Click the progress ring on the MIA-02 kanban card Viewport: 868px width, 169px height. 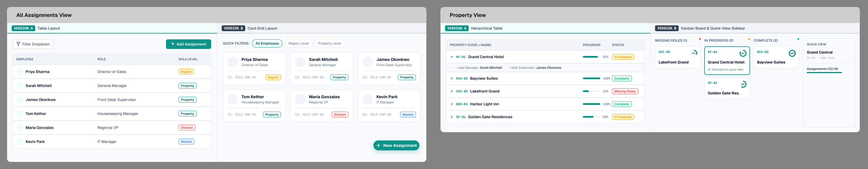[x=792, y=53]
